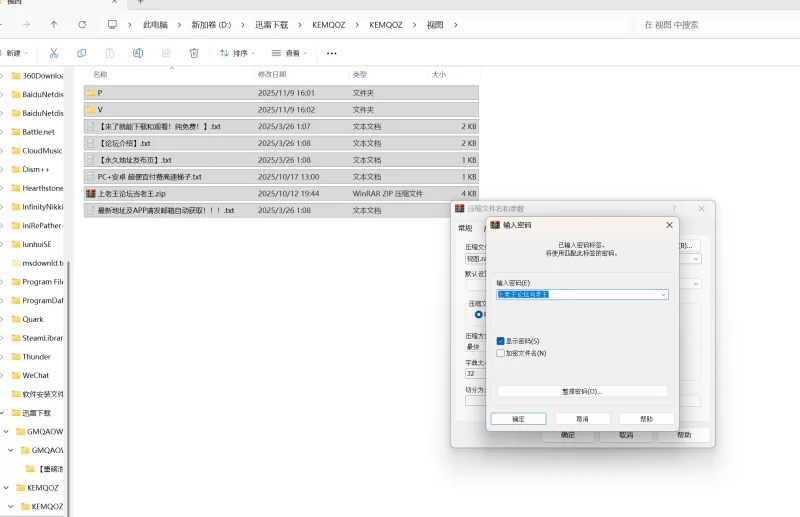Open the 新建 new item dropdown
The height and width of the screenshot is (517, 800).
(15, 53)
